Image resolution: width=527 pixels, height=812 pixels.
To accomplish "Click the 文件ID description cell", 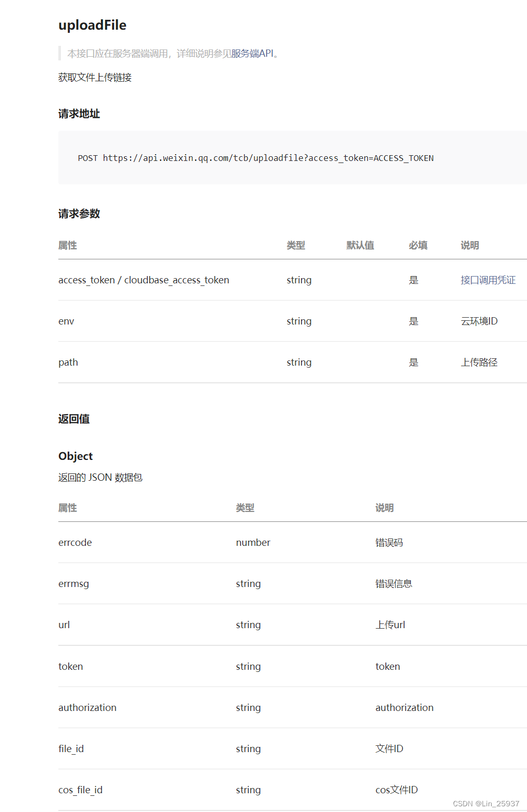I will coord(389,749).
